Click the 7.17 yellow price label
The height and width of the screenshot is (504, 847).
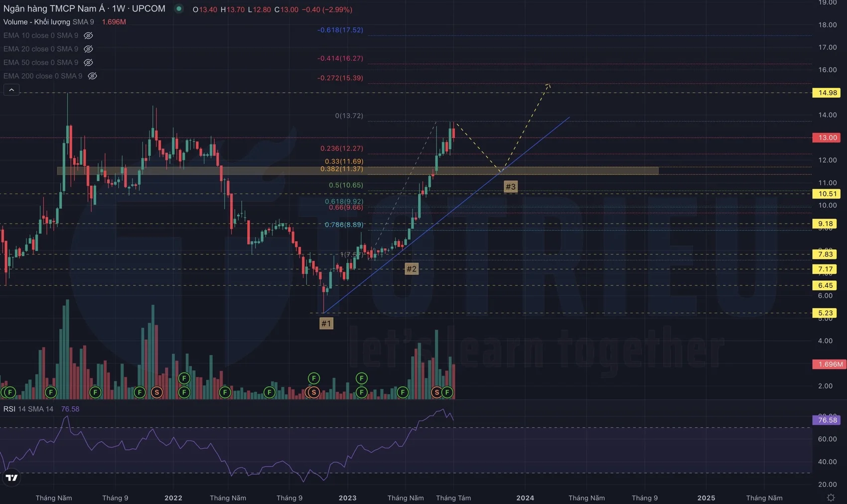[x=826, y=269]
